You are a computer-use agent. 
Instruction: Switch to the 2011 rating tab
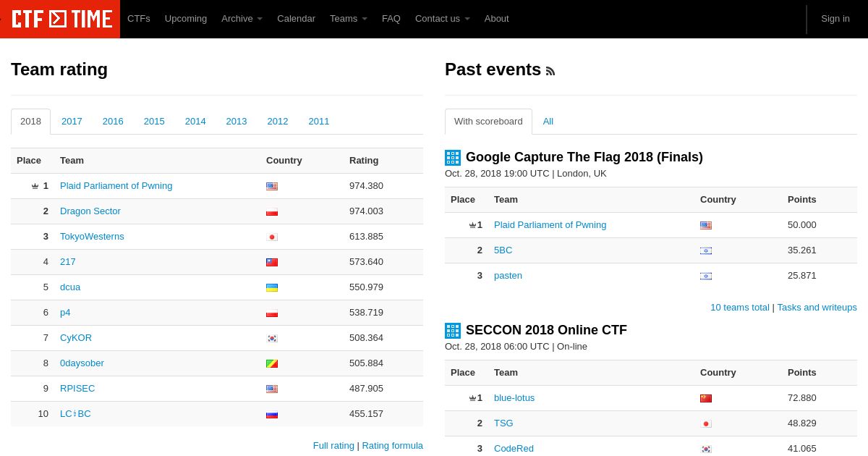pyautogui.click(x=319, y=122)
